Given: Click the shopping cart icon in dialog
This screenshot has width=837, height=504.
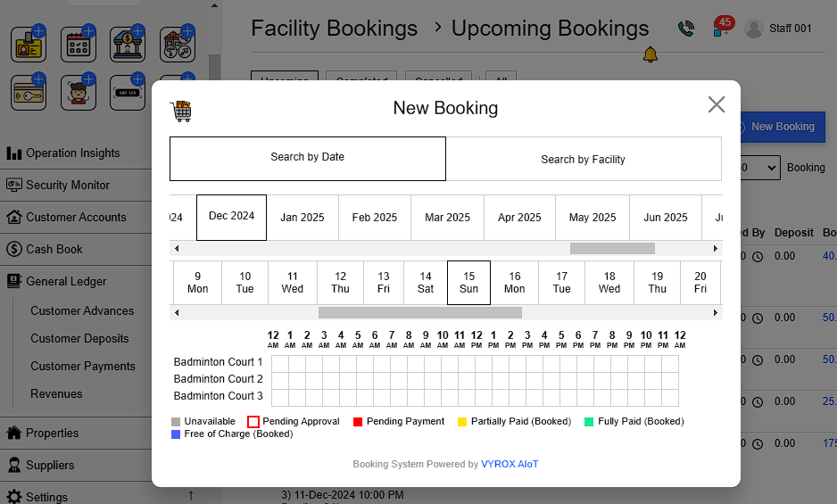Looking at the screenshot, I should point(181,111).
